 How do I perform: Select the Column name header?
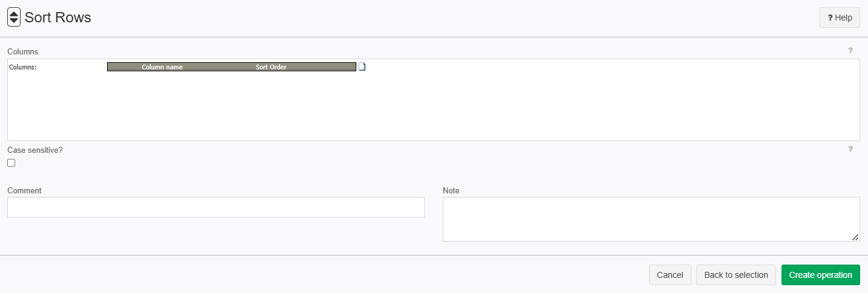tap(162, 67)
